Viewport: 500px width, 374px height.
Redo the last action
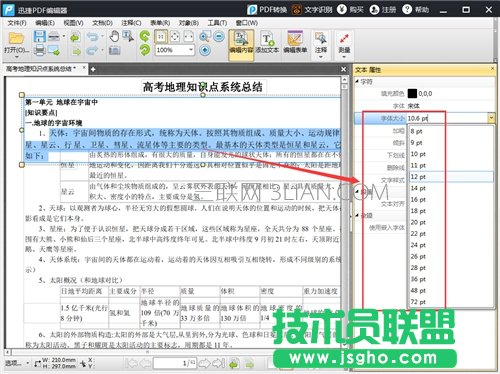coord(92,51)
